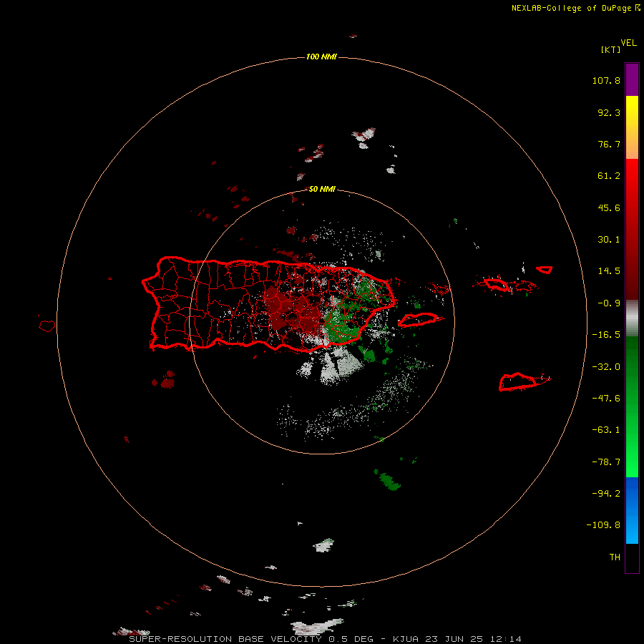Click the VEL legend title
Viewport: 644px width, 644px height.
tap(628, 43)
